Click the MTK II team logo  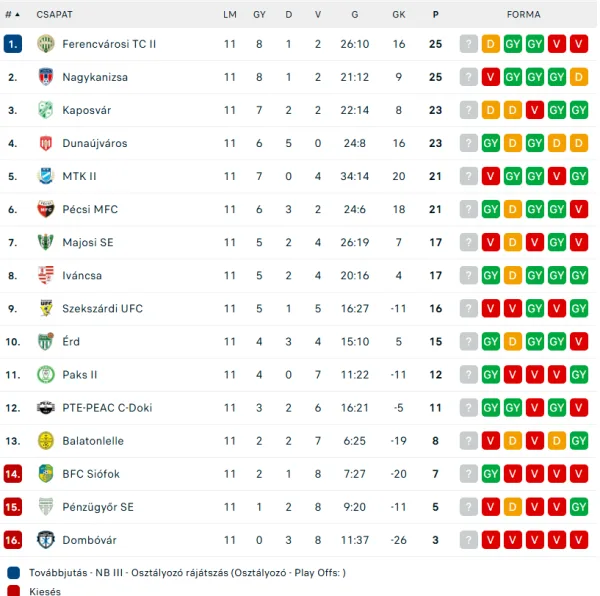coord(45,176)
